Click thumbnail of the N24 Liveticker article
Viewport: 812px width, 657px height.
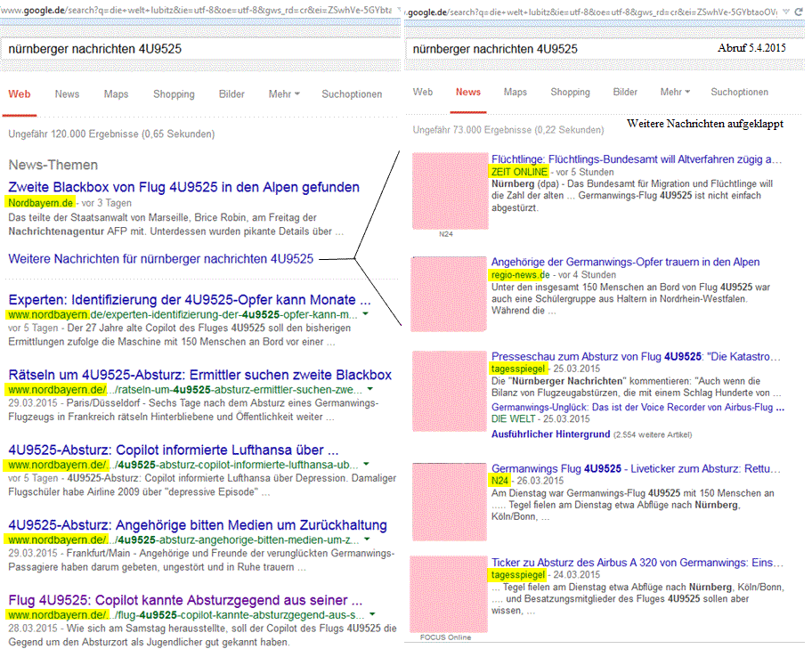[x=450, y=502]
